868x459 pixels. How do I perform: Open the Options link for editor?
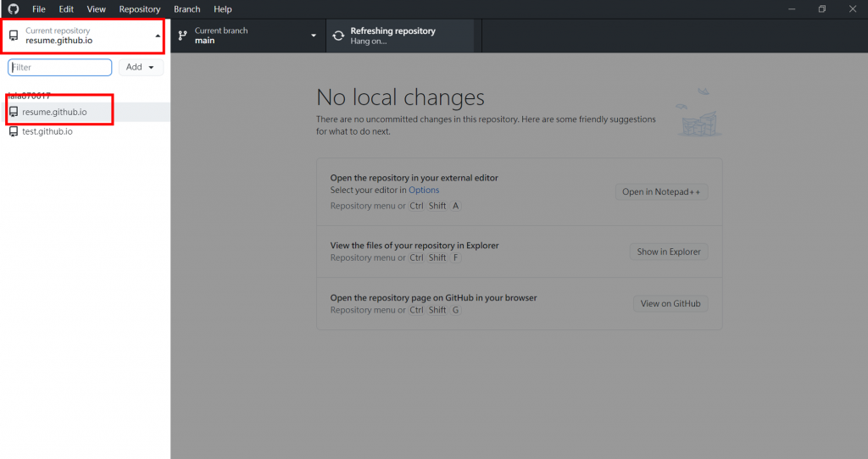tap(424, 190)
